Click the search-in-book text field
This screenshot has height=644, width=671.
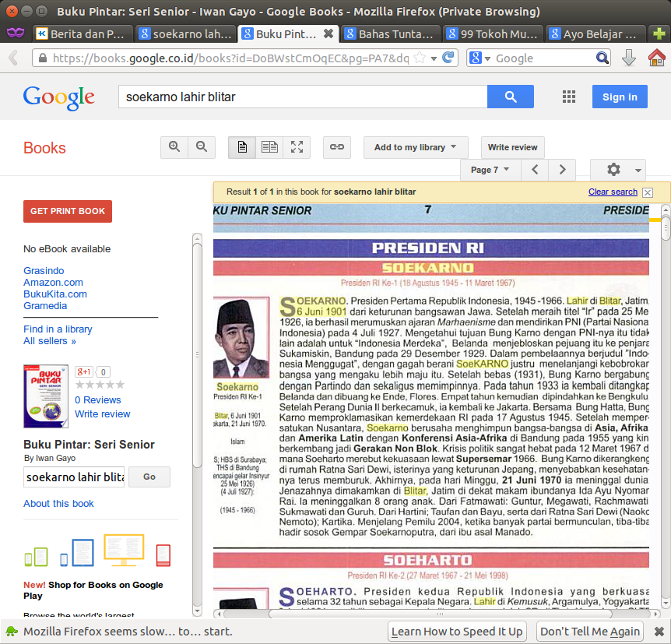point(74,477)
